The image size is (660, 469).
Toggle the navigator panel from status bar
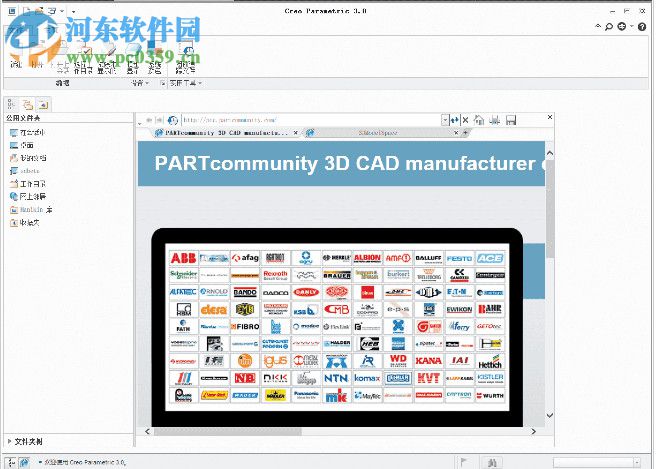click(x=11, y=462)
